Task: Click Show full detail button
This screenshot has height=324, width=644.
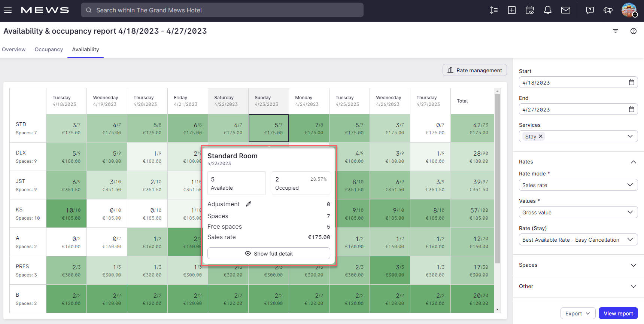Action: coord(268,253)
